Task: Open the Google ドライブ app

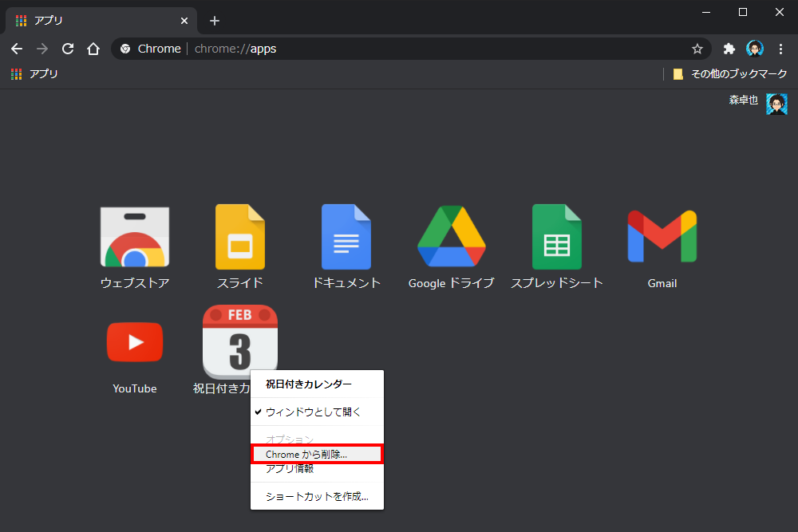Action: coord(451,237)
